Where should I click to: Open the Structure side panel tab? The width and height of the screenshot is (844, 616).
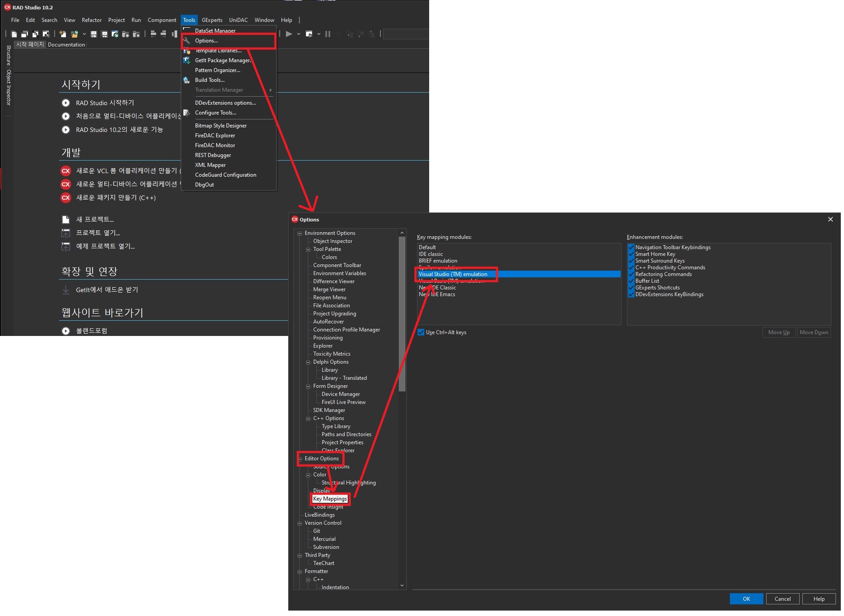[9, 55]
